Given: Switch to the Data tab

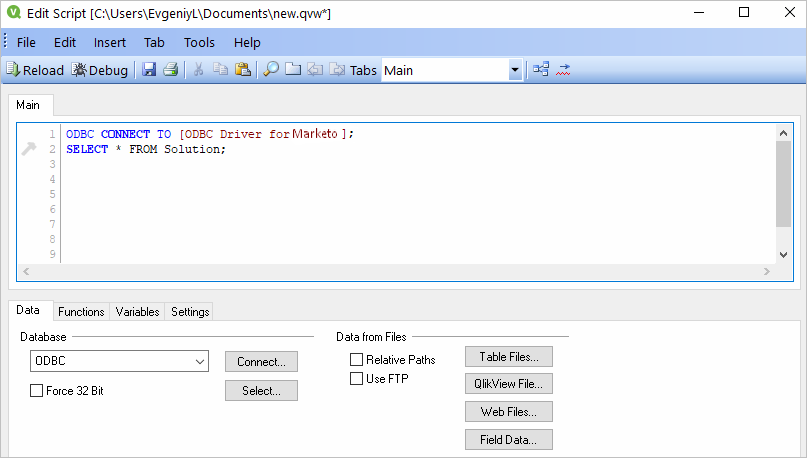Looking at the screenshot, I should click(x=28, y=310).
